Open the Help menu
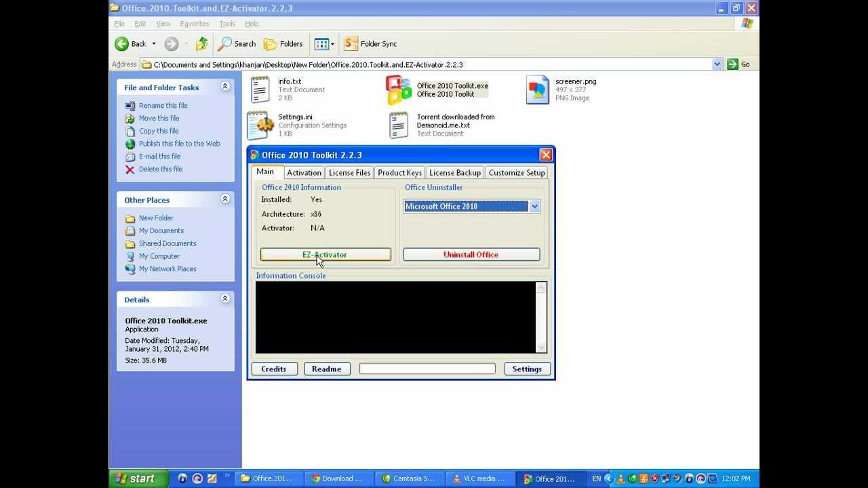 pos(252,24)
